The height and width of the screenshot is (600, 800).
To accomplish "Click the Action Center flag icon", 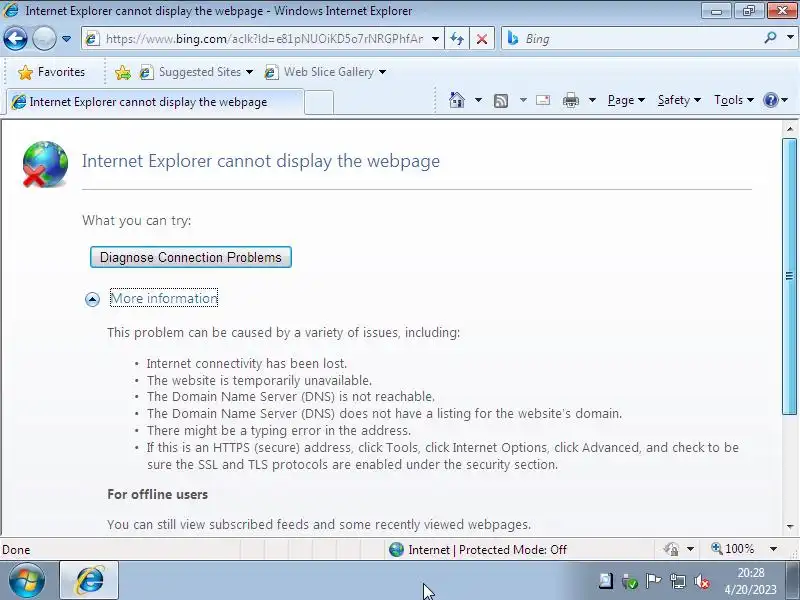I will (653, 581).
